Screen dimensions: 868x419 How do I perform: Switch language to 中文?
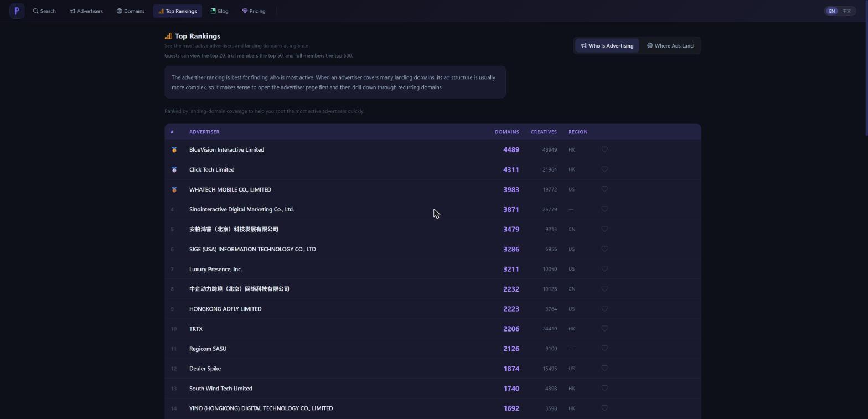pos(846,11)
